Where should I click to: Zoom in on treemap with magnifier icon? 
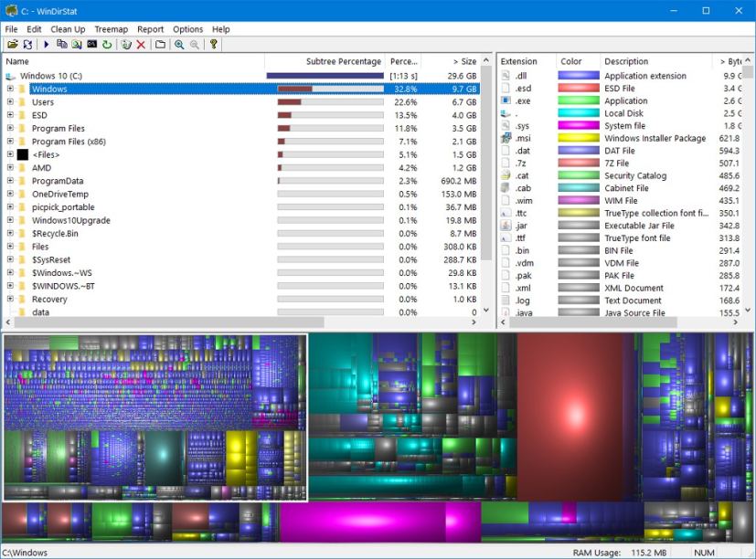[179, 45]
